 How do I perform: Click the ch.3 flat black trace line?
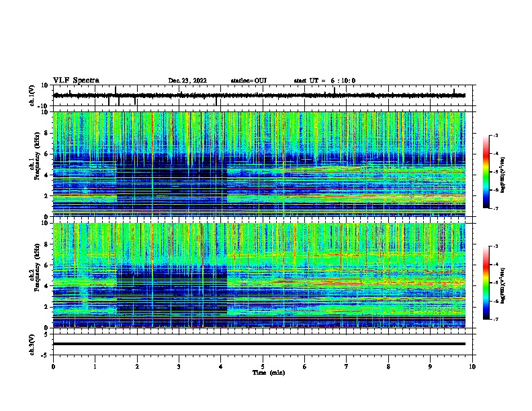259,344
